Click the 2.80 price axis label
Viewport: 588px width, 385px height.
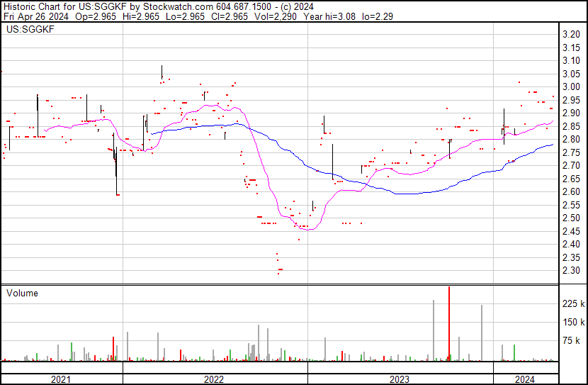[571, 140]
